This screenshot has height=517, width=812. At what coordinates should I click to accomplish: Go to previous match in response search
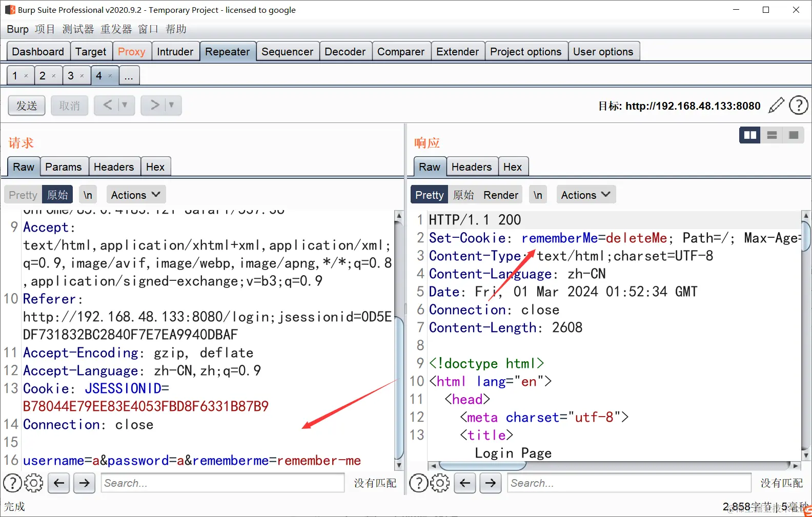(465, 483)
